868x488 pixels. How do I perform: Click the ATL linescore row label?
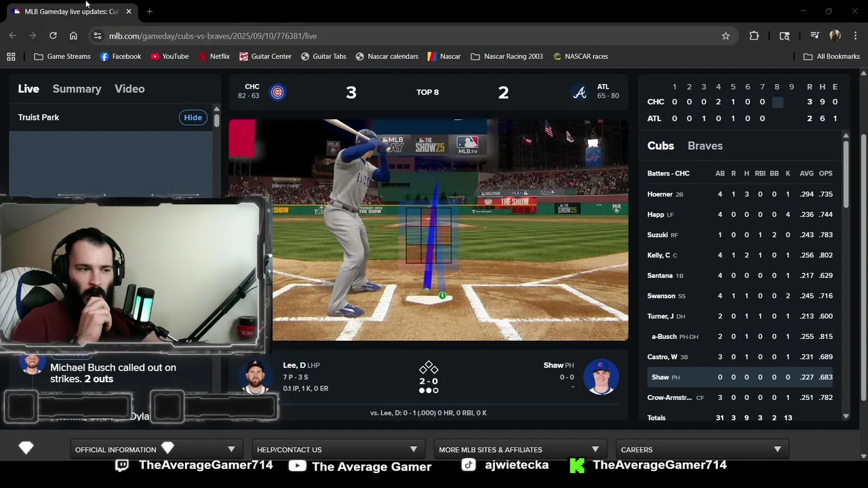(654, 119)
